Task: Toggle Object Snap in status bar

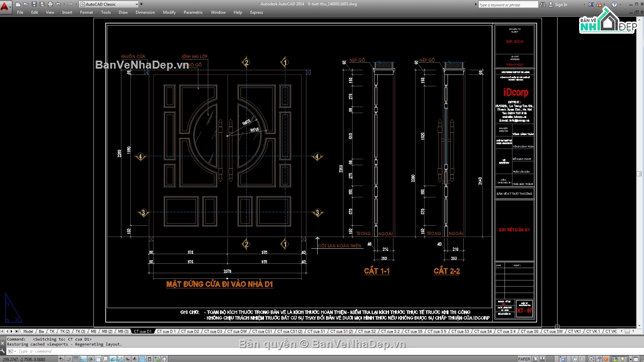Action: pyautogui.click(x=98, y=359)
